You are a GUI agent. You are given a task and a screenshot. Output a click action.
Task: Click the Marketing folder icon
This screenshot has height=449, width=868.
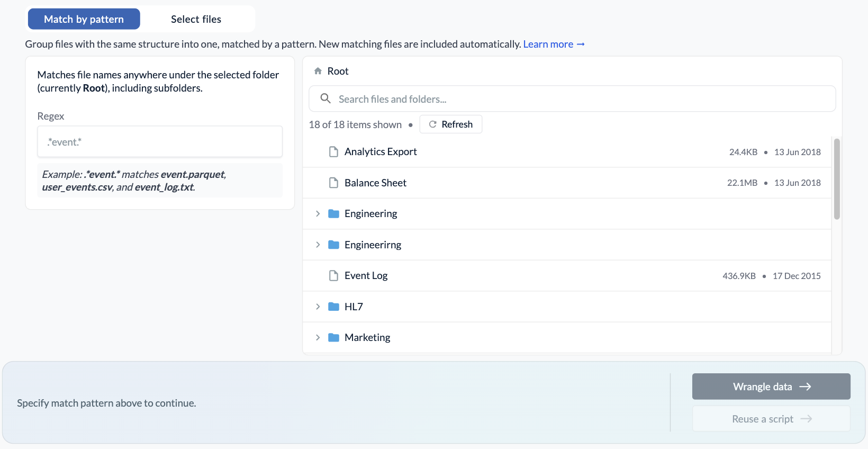click(333, 337)
